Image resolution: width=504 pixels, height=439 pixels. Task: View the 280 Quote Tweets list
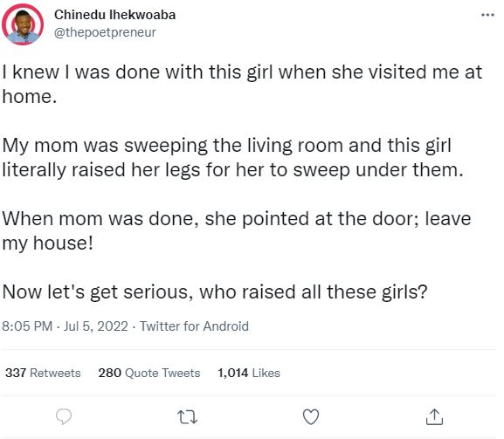[x=149, y=373]
